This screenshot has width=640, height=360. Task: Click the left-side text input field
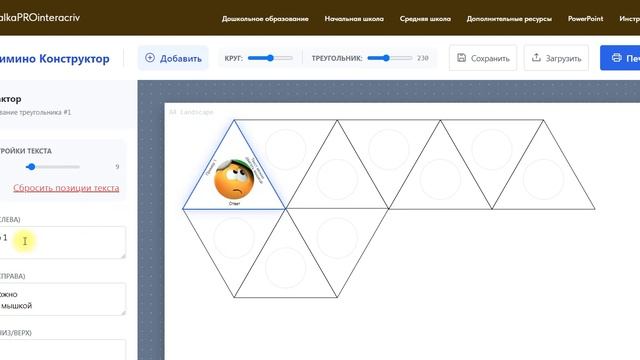click(63, 242)
